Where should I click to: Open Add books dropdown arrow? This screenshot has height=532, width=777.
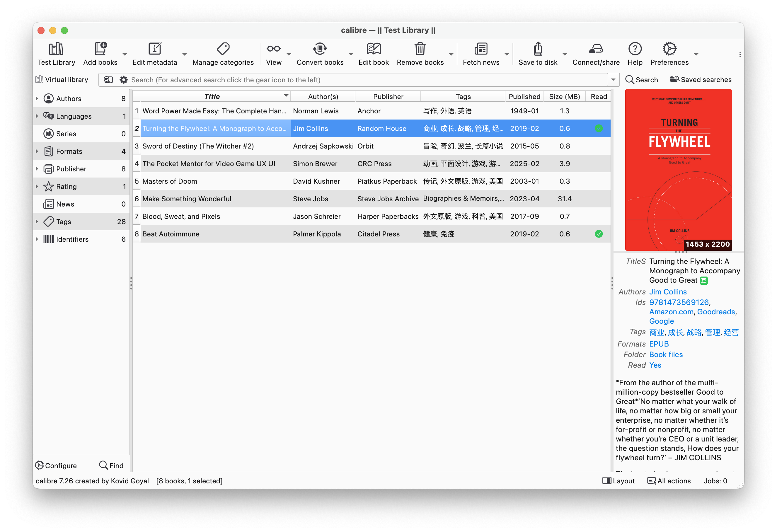[x=125, y=54]
